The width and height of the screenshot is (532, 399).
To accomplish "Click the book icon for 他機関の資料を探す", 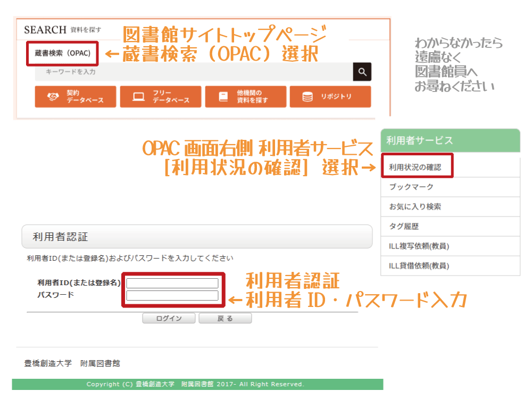I will click(223, 97).
